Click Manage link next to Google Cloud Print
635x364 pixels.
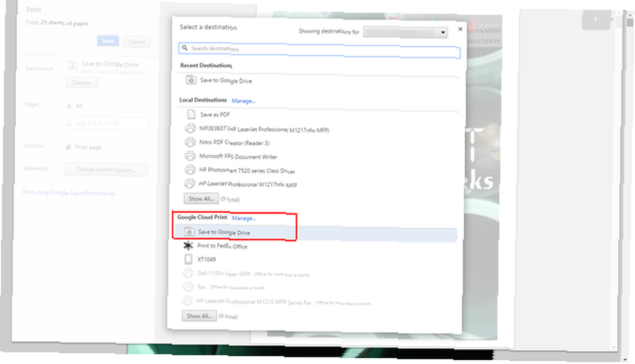click(243, 218)
